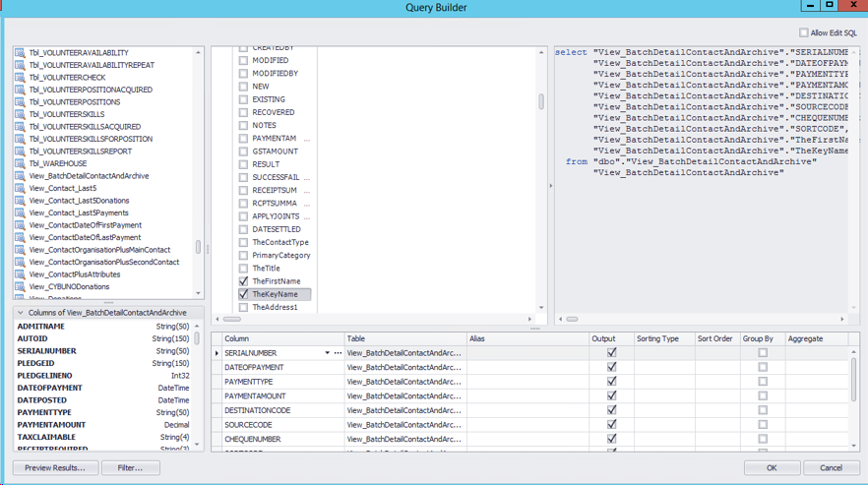Click the view icon for View_BatchDetailContactAndArchive

20,176
